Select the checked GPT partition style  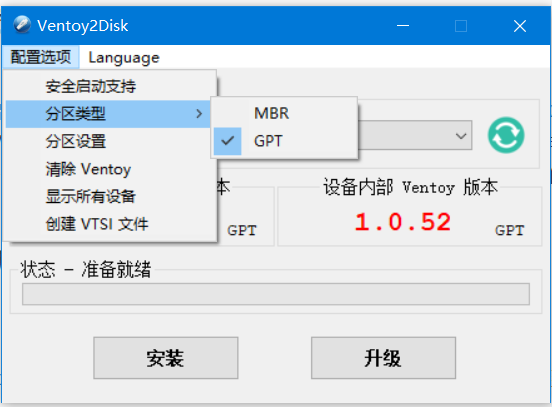[x=284, y=141]
